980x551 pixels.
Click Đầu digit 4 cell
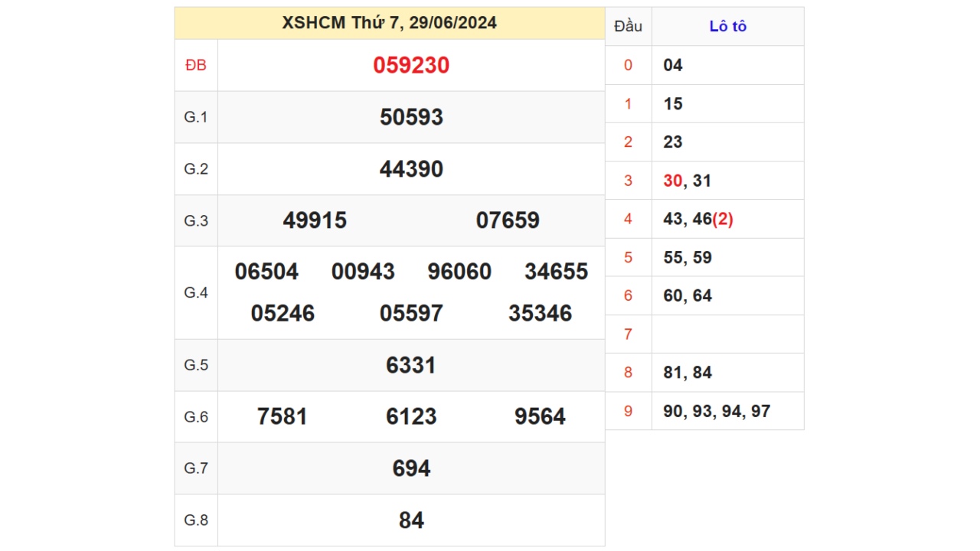(x=628, y=219)
